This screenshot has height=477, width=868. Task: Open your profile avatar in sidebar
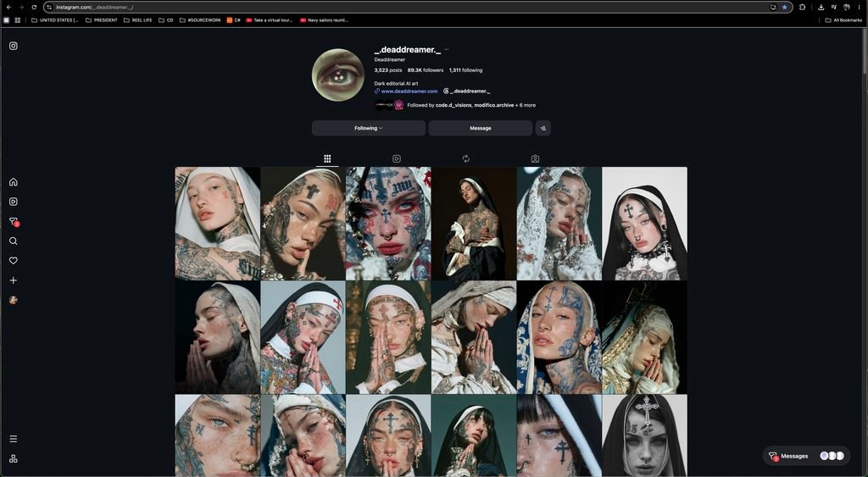14,300
